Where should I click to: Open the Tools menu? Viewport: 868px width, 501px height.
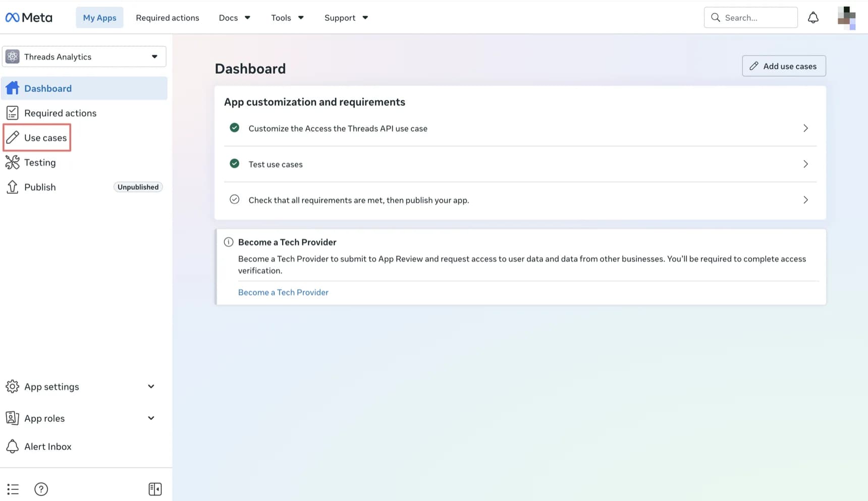pos(287,18)
